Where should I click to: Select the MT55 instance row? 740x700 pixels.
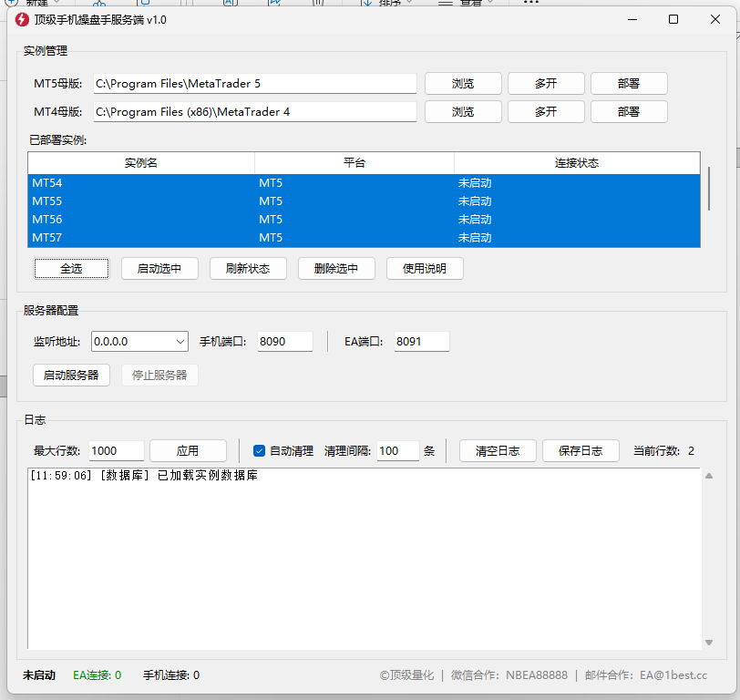click(x=364, y=201)
